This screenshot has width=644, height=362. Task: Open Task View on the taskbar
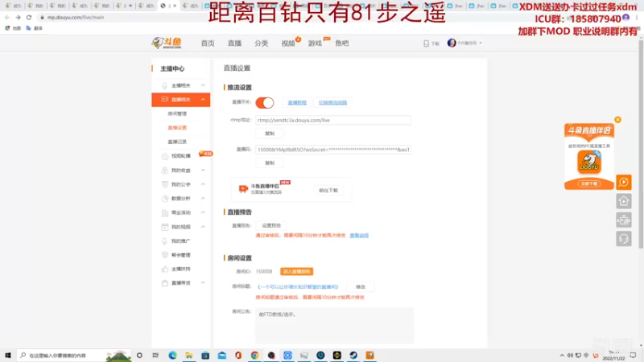tap(155, 355)
